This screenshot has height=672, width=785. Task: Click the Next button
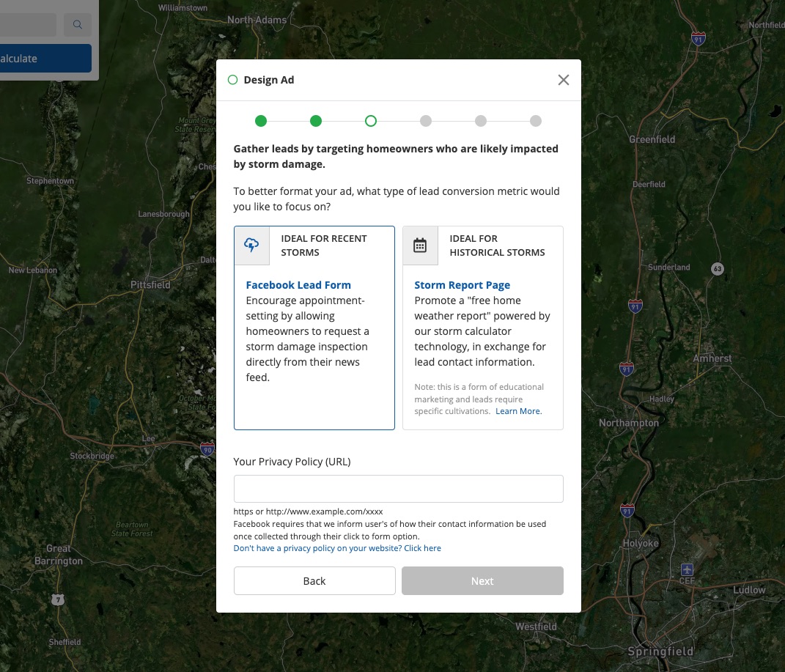[482, 580]
